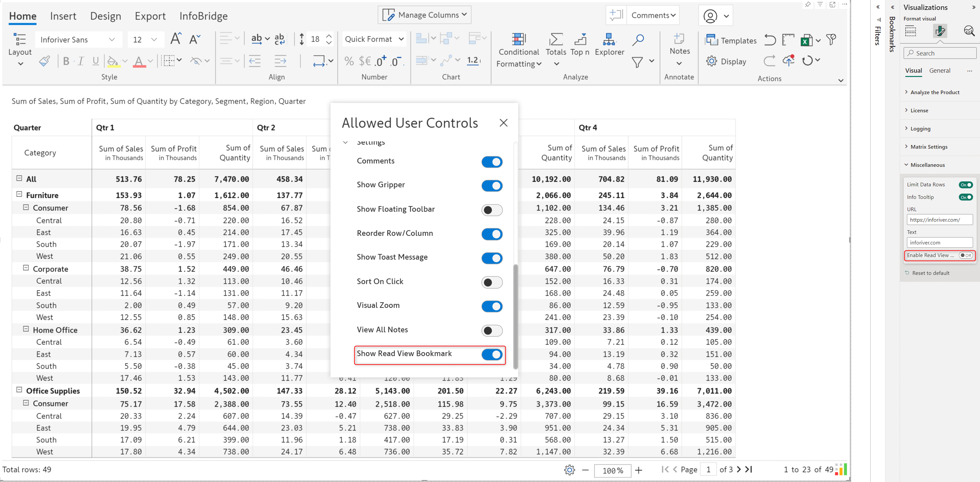
Task: Click the InfoBridge menu item
Action: click(x=203, y=16)
